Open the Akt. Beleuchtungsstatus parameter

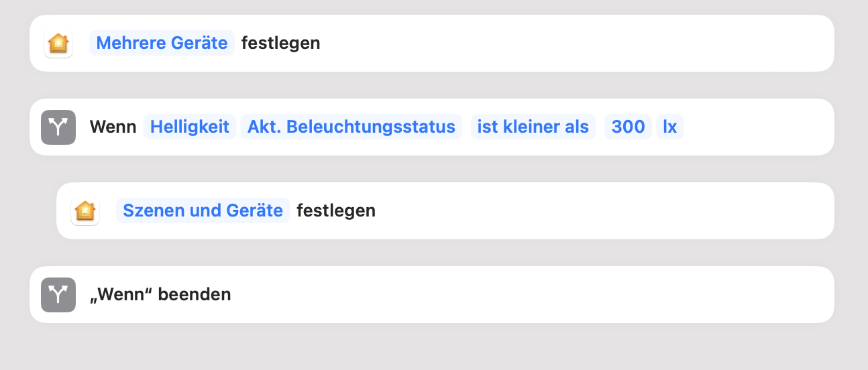[x=351, y=127]
